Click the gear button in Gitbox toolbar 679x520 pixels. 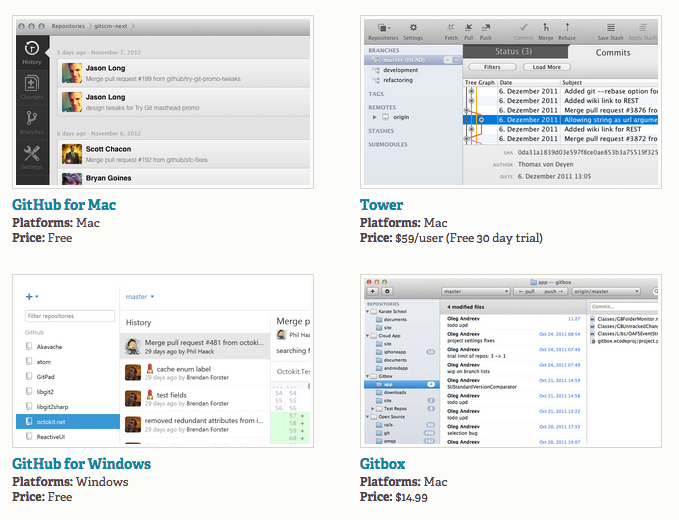coord(387,291)
